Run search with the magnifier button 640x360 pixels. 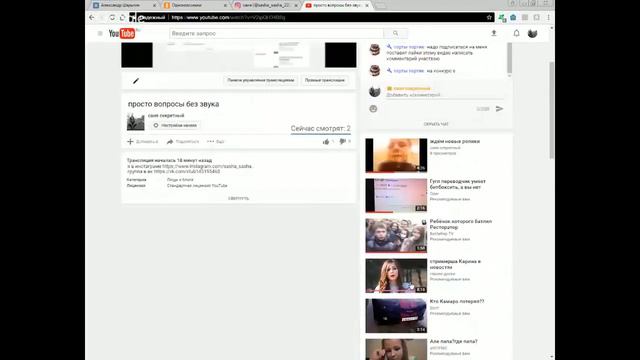(396, 33)
